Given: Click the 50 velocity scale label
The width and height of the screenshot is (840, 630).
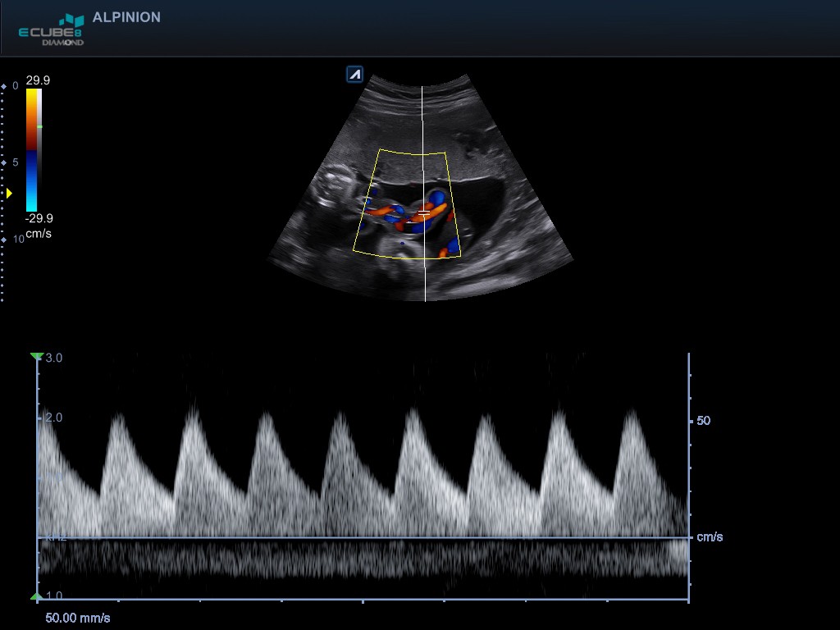Looking at the screenshot, I should click(x=703, y=421).
